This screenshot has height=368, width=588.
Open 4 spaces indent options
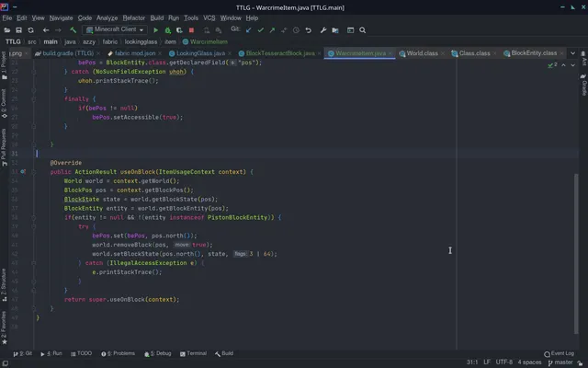529,362
